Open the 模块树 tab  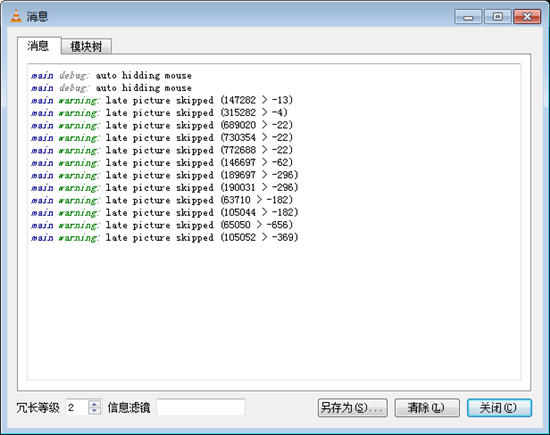(x=86, y=46)
